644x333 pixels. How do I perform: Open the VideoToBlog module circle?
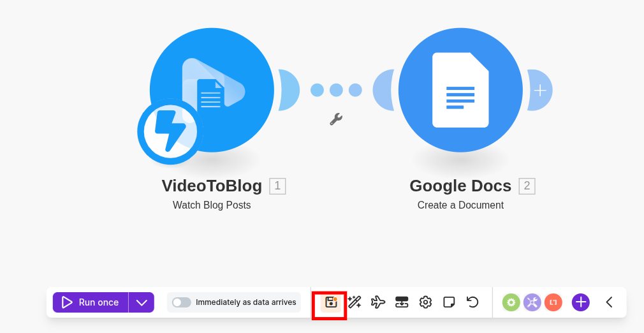point(212,90)
